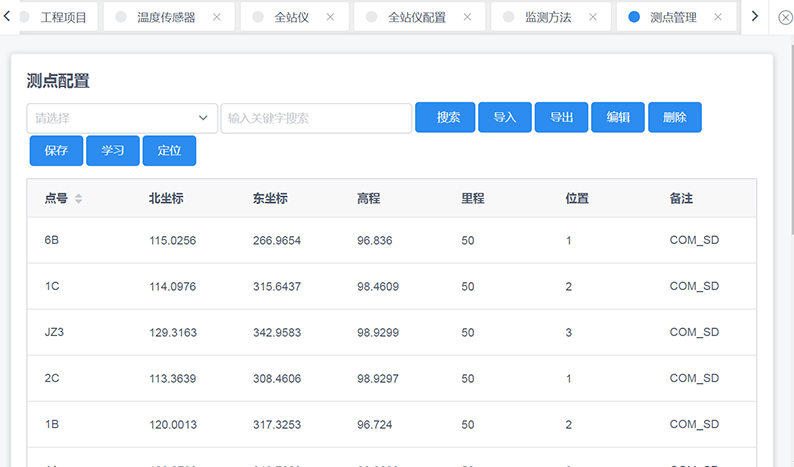Select the row with point 1B

click(x=391, y=424)
